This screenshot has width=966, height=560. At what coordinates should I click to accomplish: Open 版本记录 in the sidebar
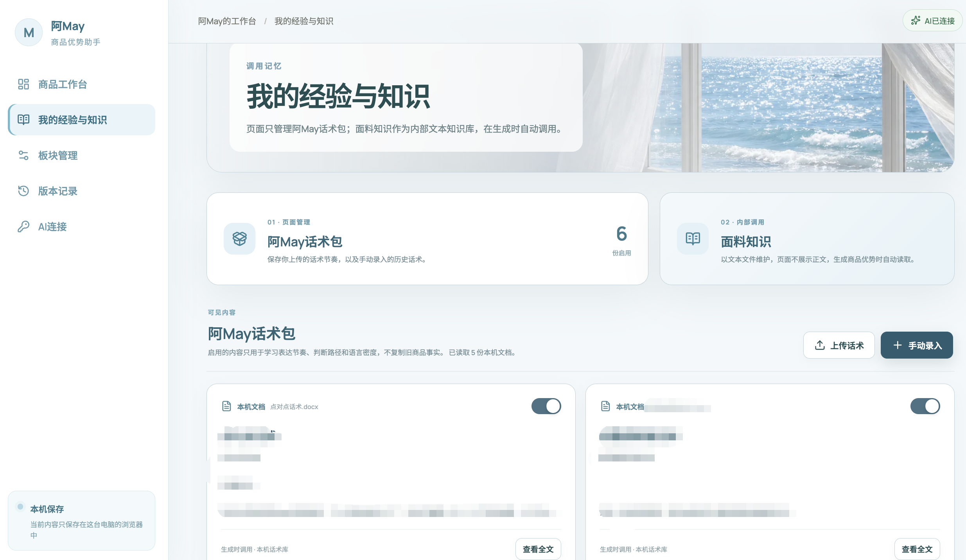click(x=81, y=191)
